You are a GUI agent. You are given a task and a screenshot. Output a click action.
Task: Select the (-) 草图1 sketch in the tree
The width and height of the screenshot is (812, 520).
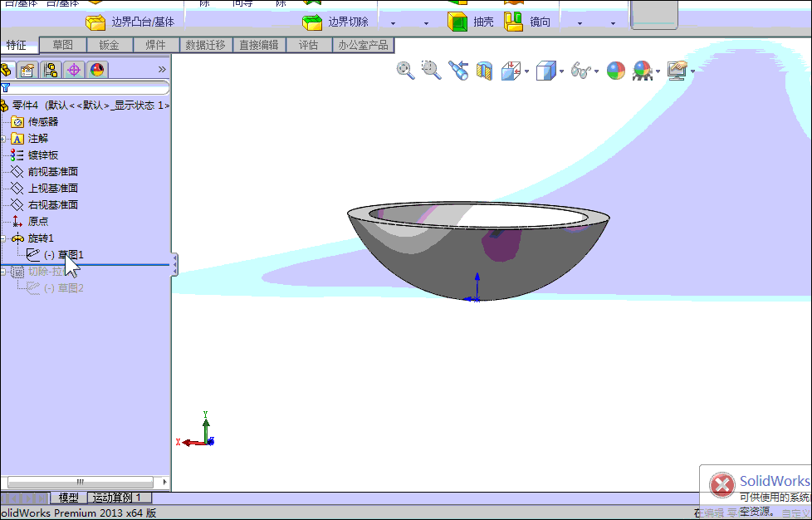point(56,254)
